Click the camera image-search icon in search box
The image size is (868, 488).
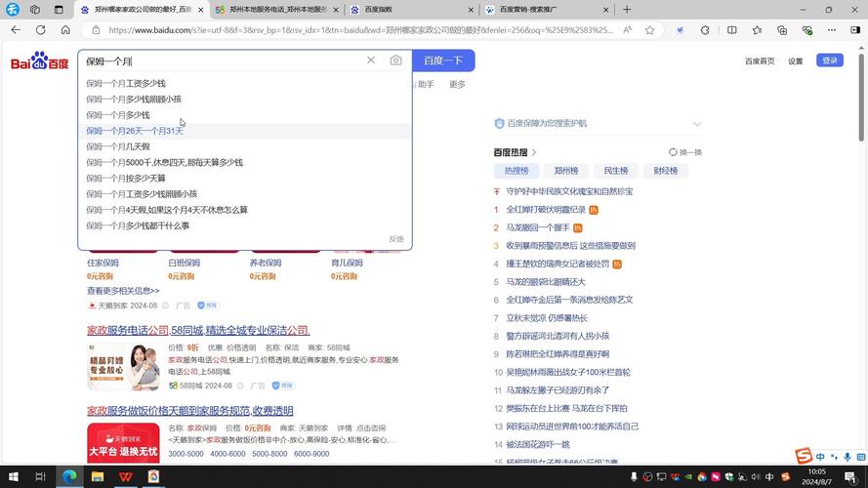pos(395,61)
